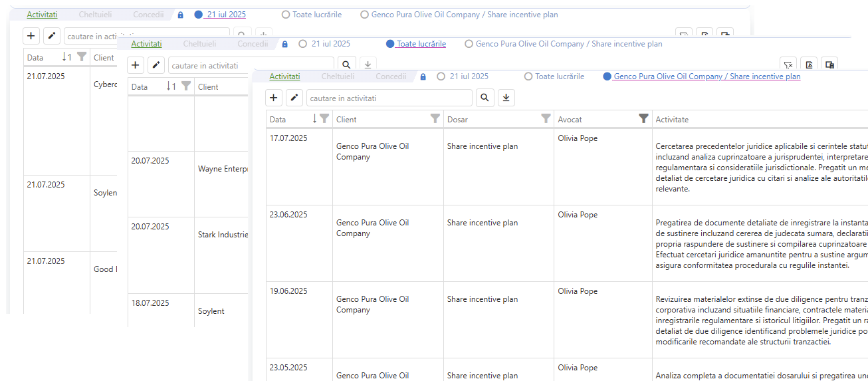Open the Client column filter in front panel

click(x=435, y=119)
